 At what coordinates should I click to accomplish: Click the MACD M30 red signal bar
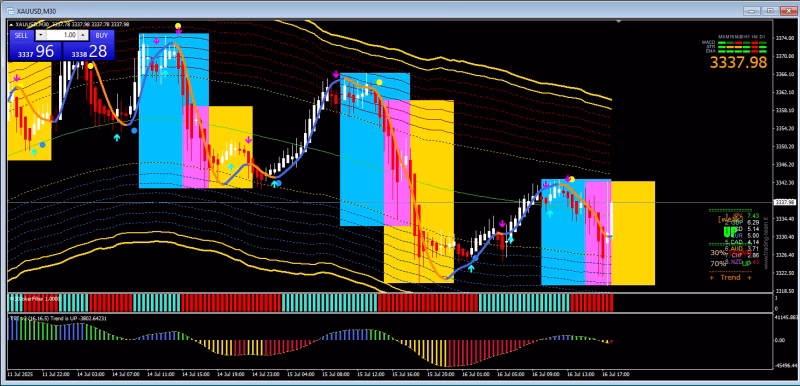738,43
